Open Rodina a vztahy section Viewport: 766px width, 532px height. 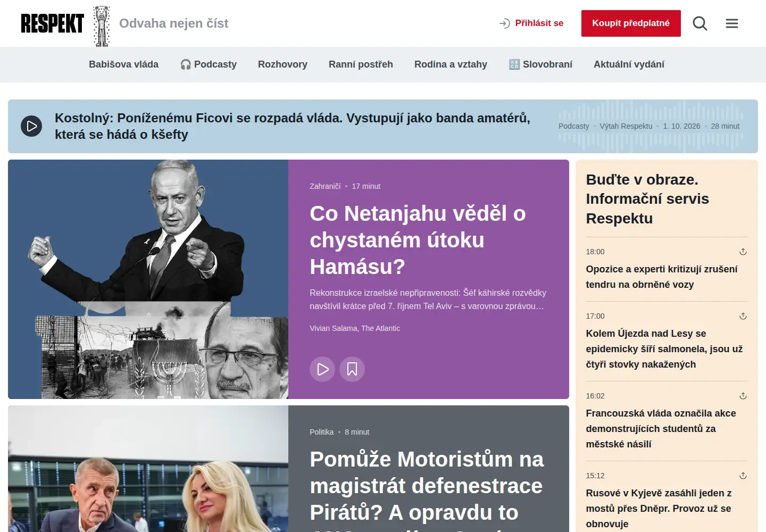451,64
